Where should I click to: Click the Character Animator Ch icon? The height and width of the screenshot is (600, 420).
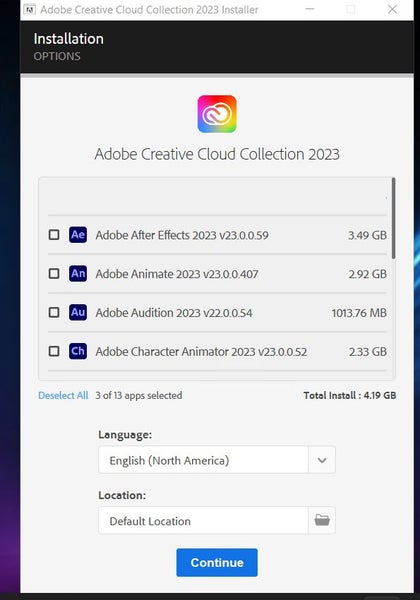(78, 351)
